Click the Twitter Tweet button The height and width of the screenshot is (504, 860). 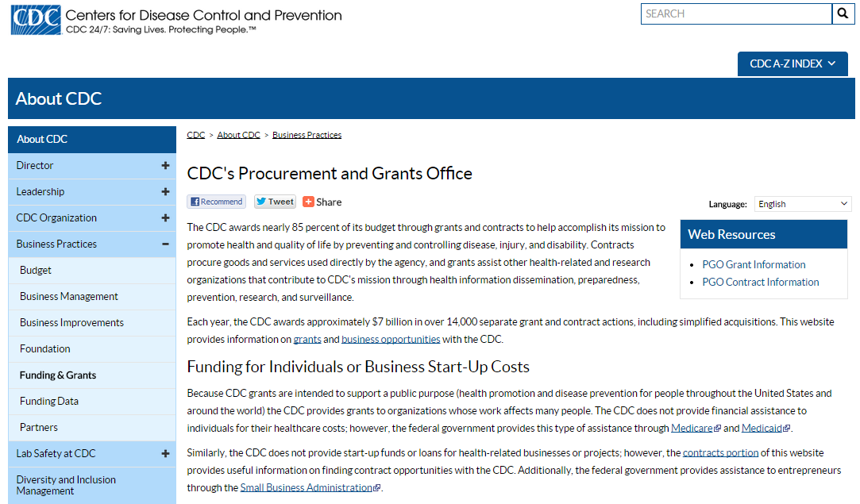(x=275, y=202)
